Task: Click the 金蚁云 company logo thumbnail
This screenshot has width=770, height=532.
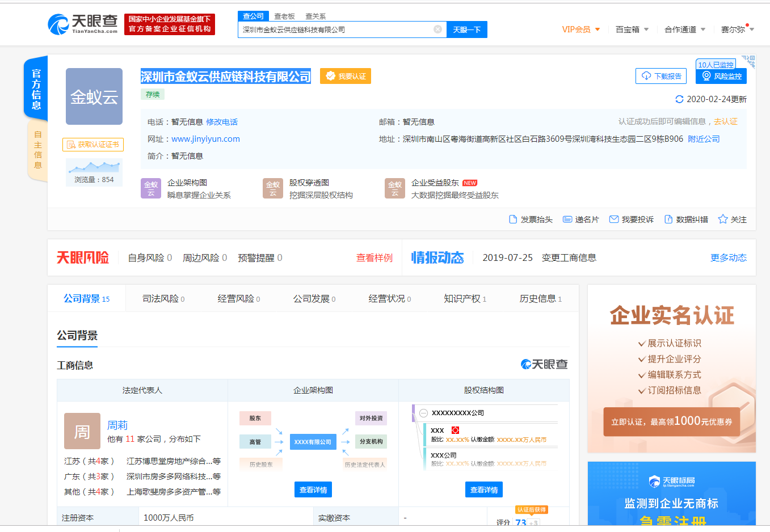Action: [x=94, y=96]
